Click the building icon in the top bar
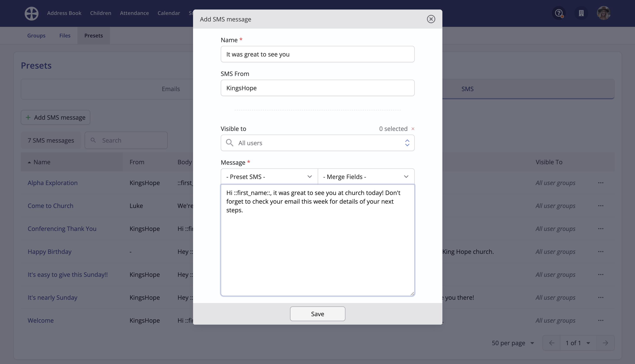 (x=581, y=13)
